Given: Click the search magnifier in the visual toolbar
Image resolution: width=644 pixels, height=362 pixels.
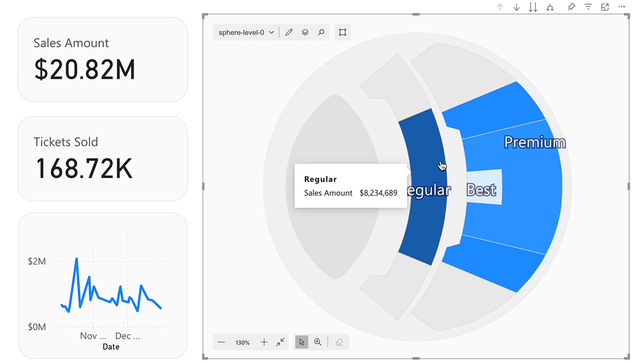Looking at the screenshot, I should (321, 32).
